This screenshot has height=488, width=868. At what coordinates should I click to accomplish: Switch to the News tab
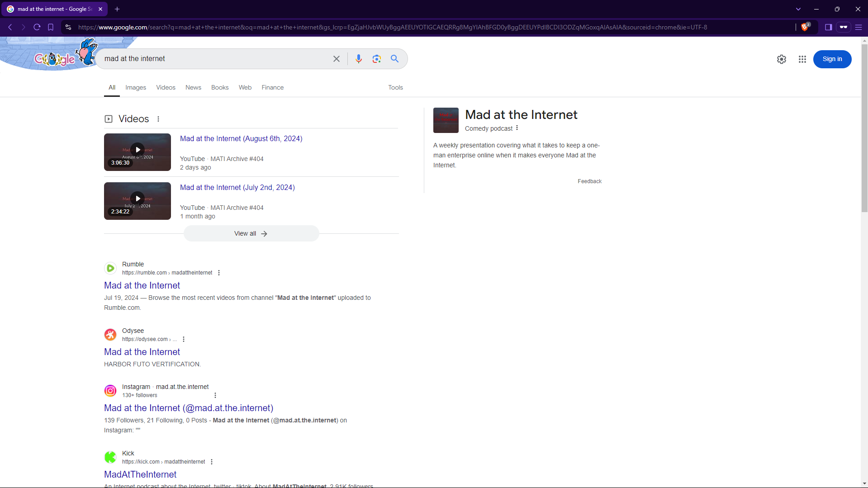pyautogui.click(x=193, y=87)
